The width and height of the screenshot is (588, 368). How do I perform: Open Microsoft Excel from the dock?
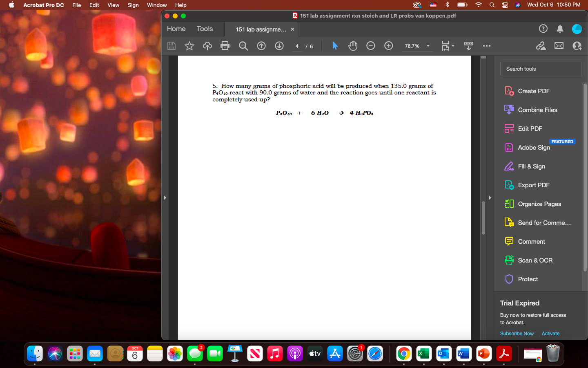pyautogui.click(x=423, y=353)
